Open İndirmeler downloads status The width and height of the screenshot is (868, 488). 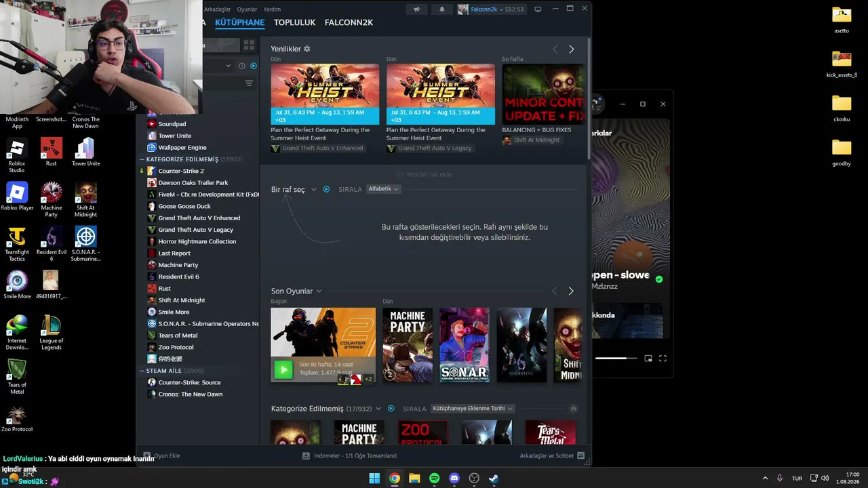(349, 456)
